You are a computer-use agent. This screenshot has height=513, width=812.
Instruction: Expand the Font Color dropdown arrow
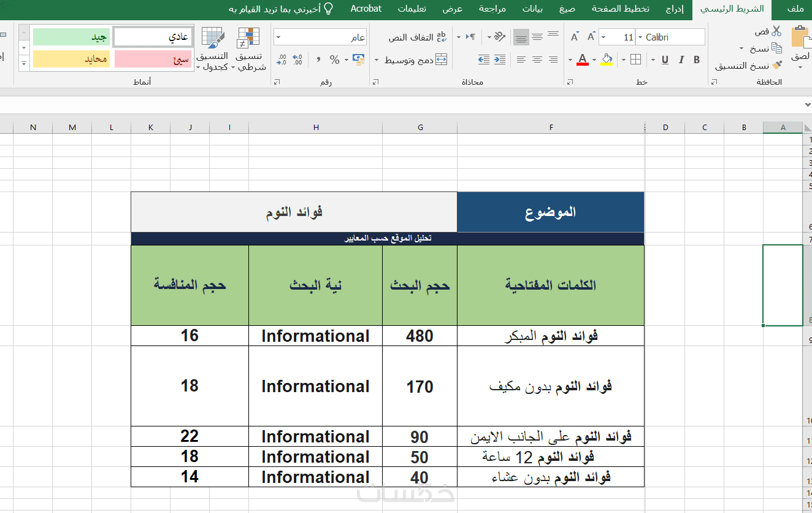[x=570, y=60]
